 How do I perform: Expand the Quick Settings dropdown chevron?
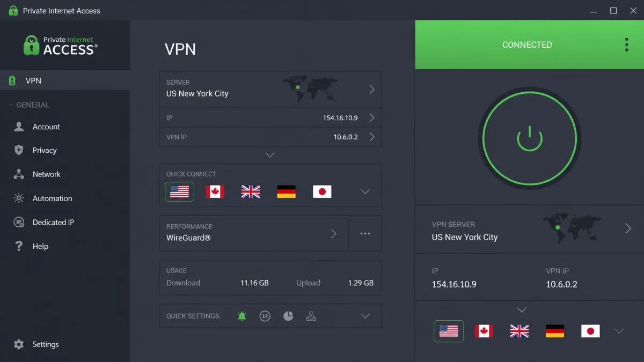365,316
